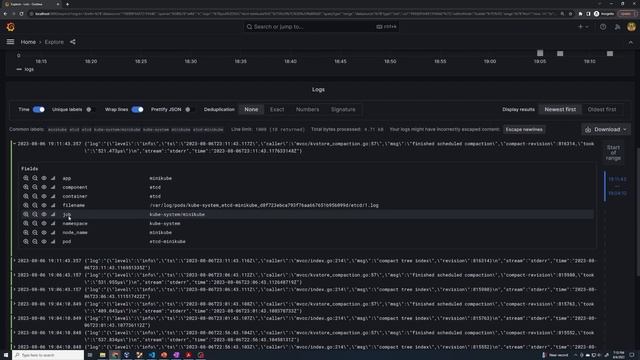
Task: Filter for value on namespace row
Action: click(x=26, y=224)
